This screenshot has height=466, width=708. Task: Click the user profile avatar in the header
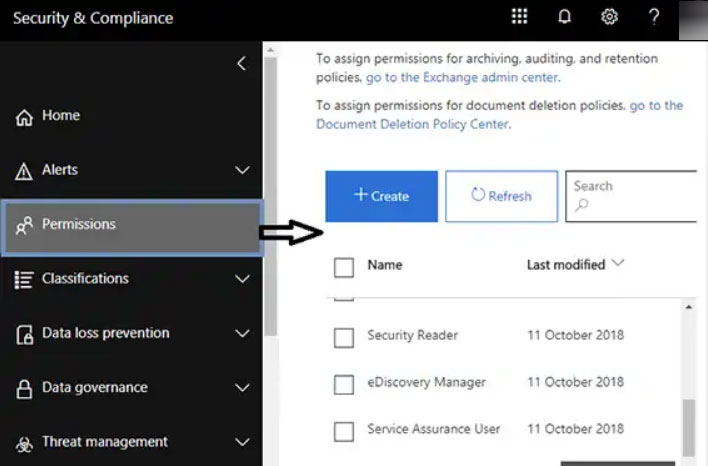[694, 20]
